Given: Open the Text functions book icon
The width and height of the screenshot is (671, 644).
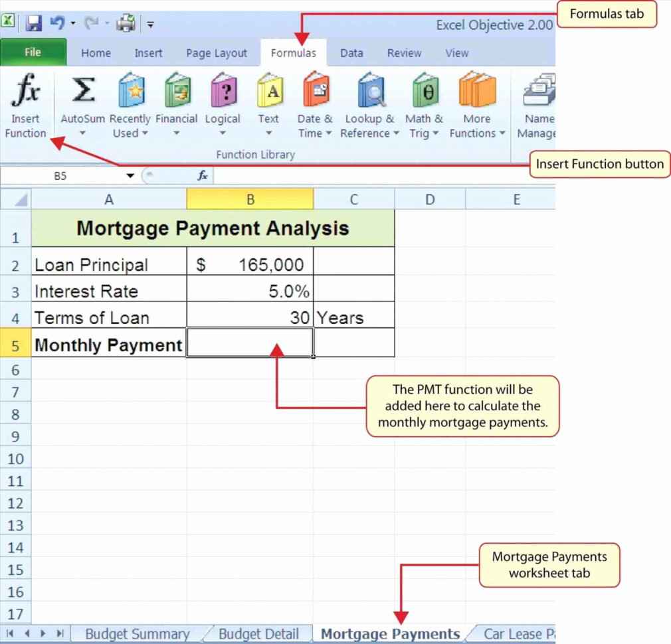Looking at the screenshot, I should [270, 90].
